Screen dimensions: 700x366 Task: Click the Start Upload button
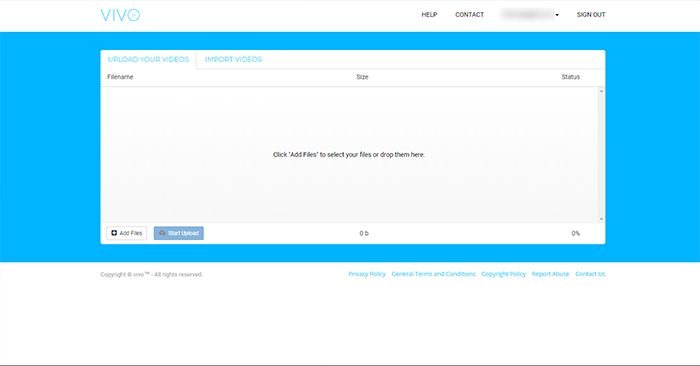(179, 233)
